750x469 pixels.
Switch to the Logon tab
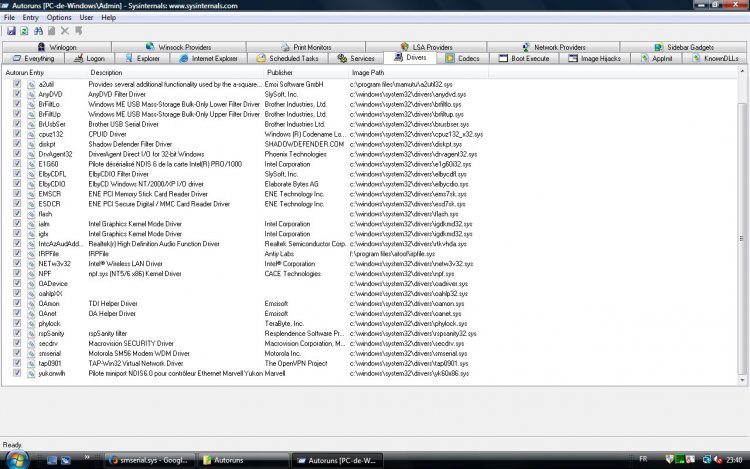coord(89,58)
